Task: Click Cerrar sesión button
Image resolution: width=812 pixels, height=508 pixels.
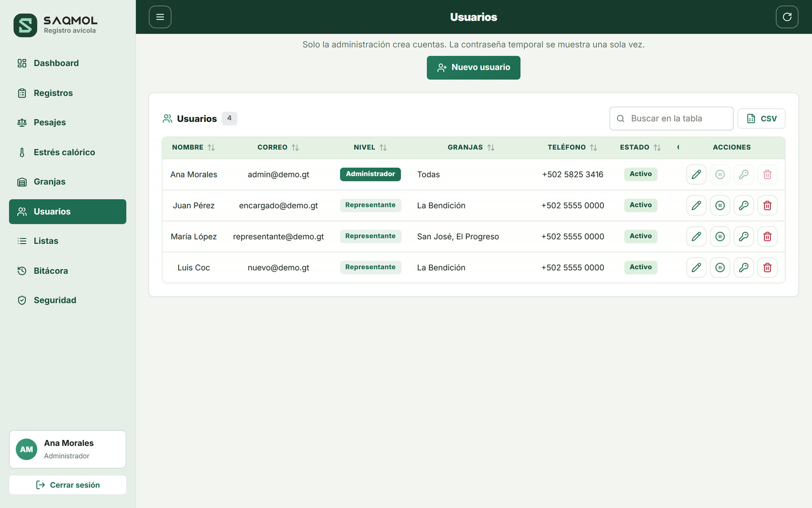Action: 67,485
